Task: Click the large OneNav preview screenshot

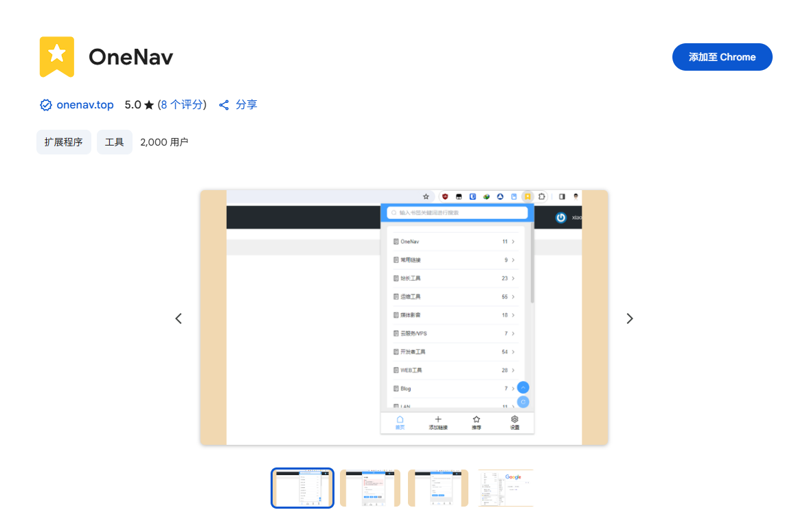Action: 404,317
